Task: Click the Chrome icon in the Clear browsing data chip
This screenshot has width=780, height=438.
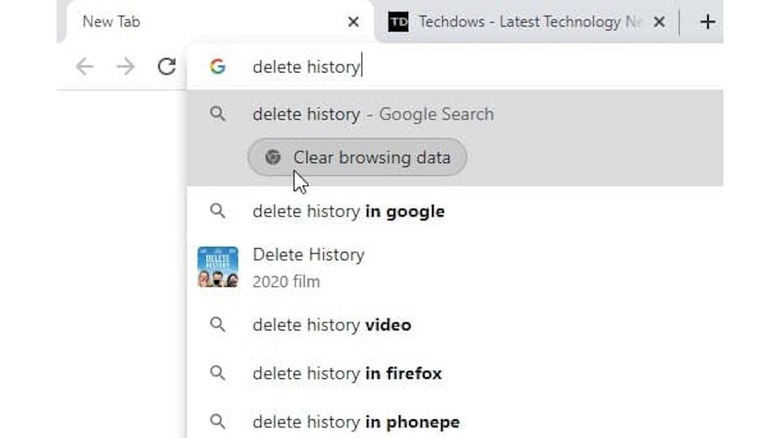Action: click(x=273, y=157)
